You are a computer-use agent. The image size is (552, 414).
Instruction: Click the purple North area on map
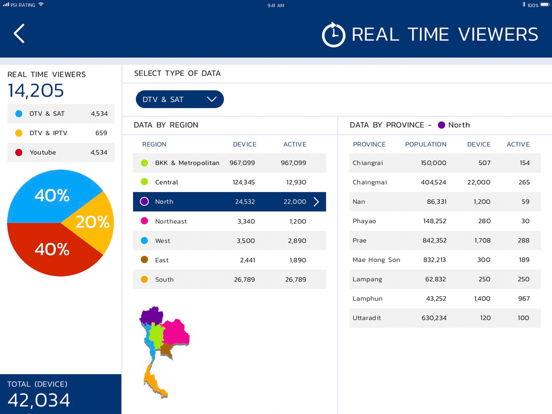(151, 315)
